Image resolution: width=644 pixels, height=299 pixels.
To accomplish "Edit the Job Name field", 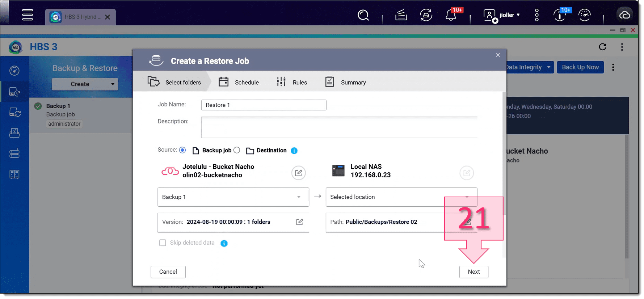I will [264, 105].
